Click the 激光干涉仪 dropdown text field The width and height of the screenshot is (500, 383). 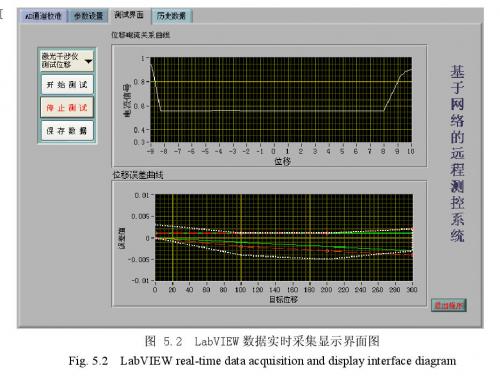[62, 60]
